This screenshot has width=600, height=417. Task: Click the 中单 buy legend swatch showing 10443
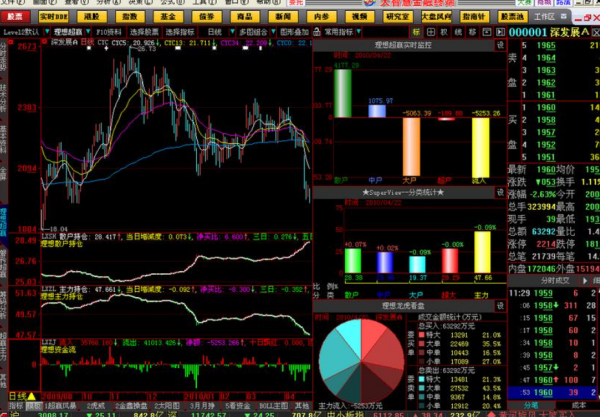[422, 353]
